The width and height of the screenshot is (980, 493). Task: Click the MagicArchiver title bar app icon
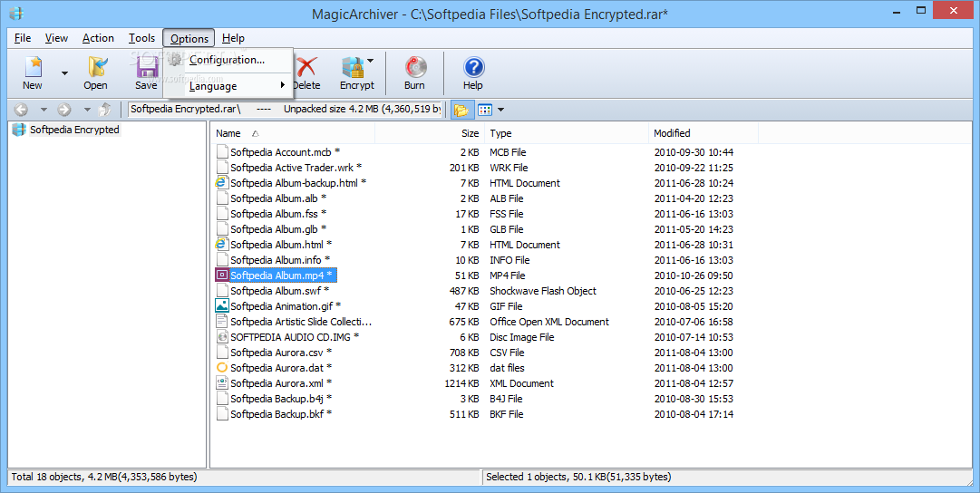[x=17, y=12]
